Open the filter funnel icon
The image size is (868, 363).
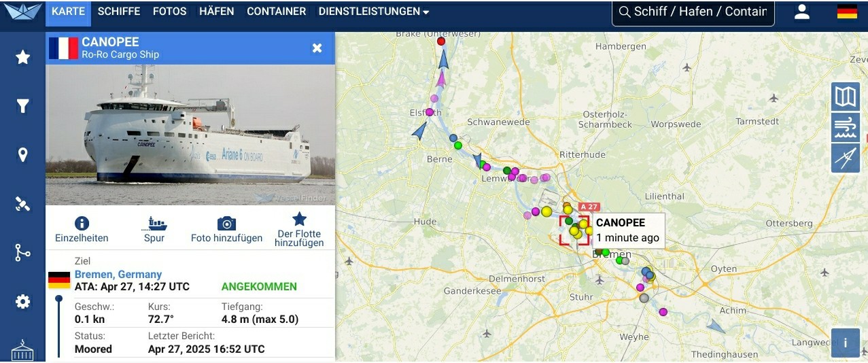[x=22, y=106]
